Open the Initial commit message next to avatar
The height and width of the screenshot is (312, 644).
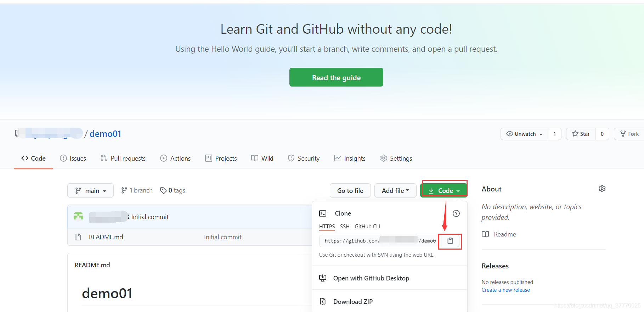pos(150,217)
